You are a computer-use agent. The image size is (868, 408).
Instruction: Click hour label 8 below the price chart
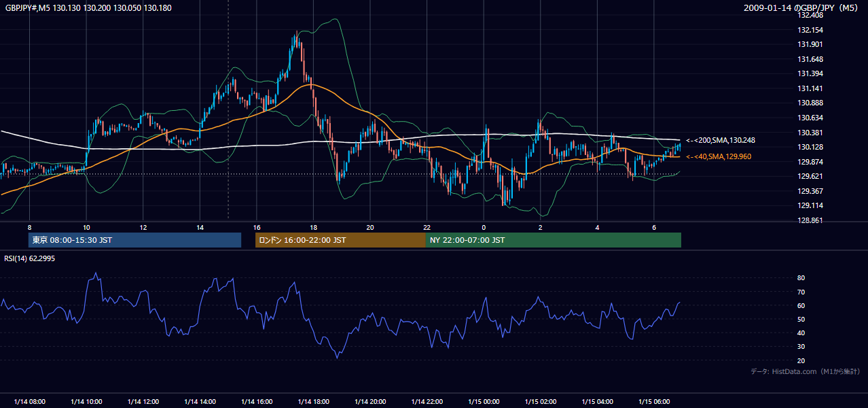(x=29, y=227)
